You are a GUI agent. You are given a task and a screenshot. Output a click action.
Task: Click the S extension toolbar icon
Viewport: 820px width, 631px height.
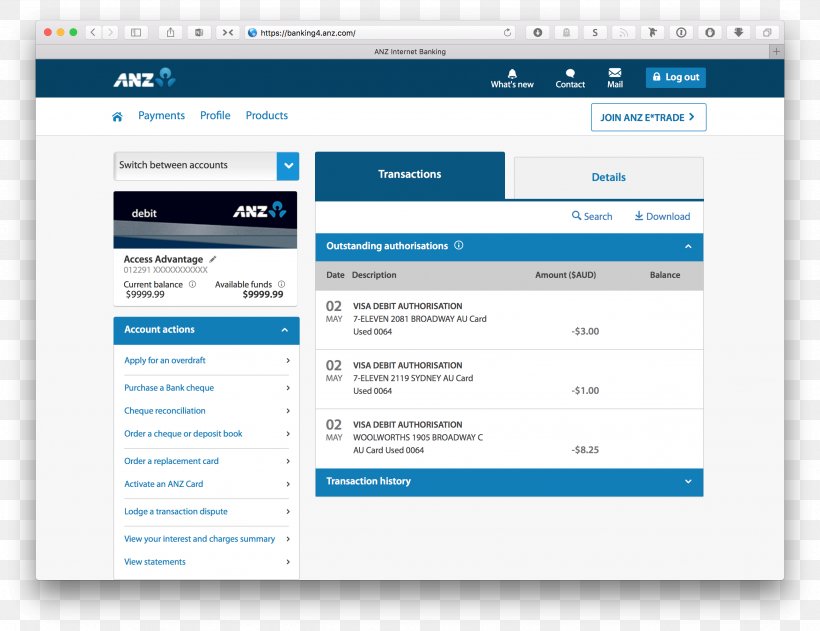point(595,32)
